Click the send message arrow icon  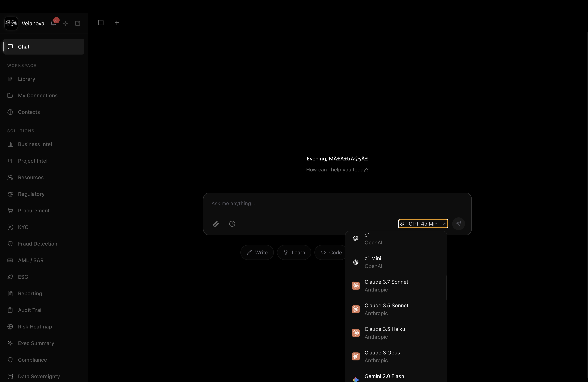coord(458,224)
